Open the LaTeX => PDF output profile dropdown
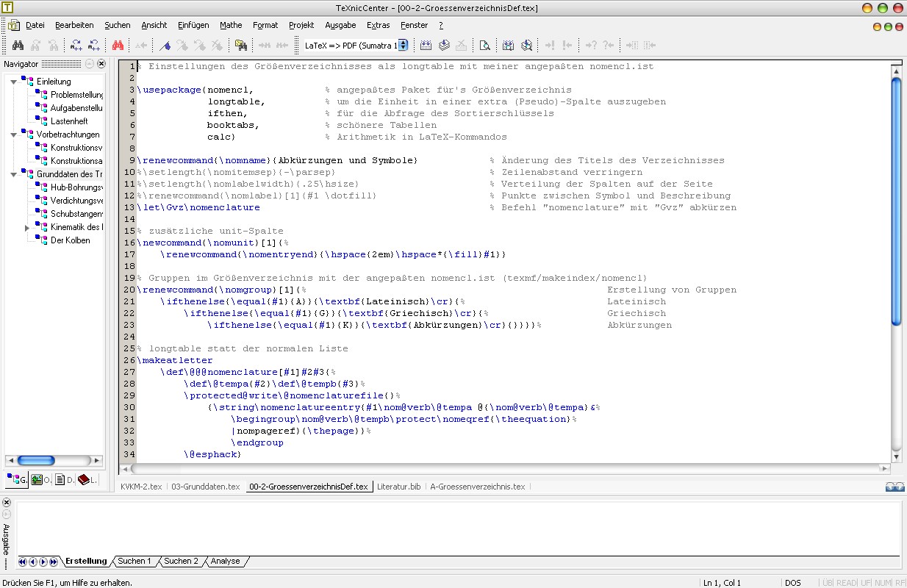The height and width of the screenshot is (588, 907). [403, 46]
